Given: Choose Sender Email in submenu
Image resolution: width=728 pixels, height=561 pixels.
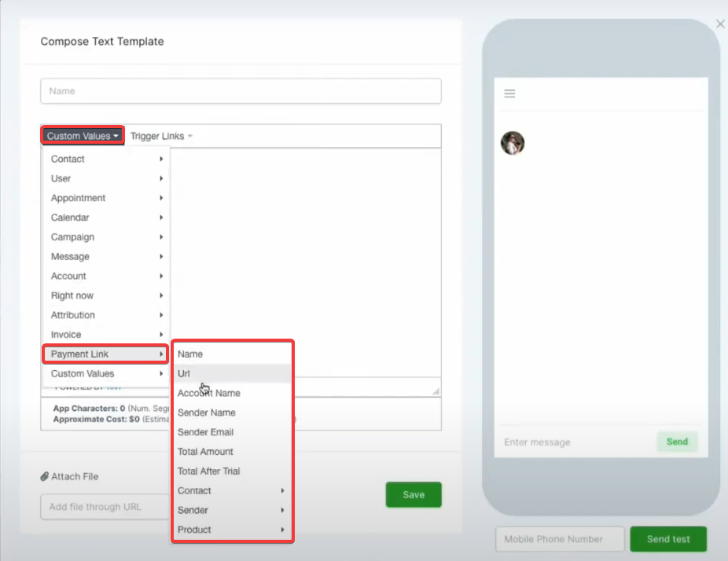Looking at the screenshot, I should click(x=233, y=432).
